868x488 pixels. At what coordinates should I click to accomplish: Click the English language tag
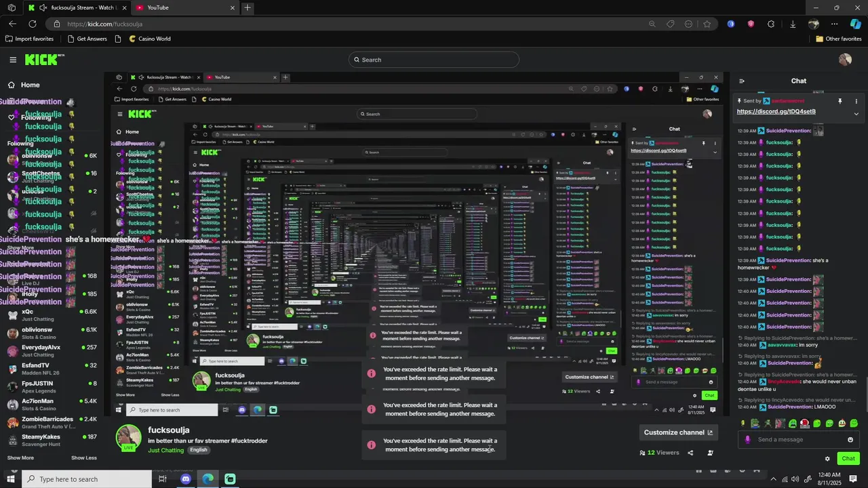198,450
